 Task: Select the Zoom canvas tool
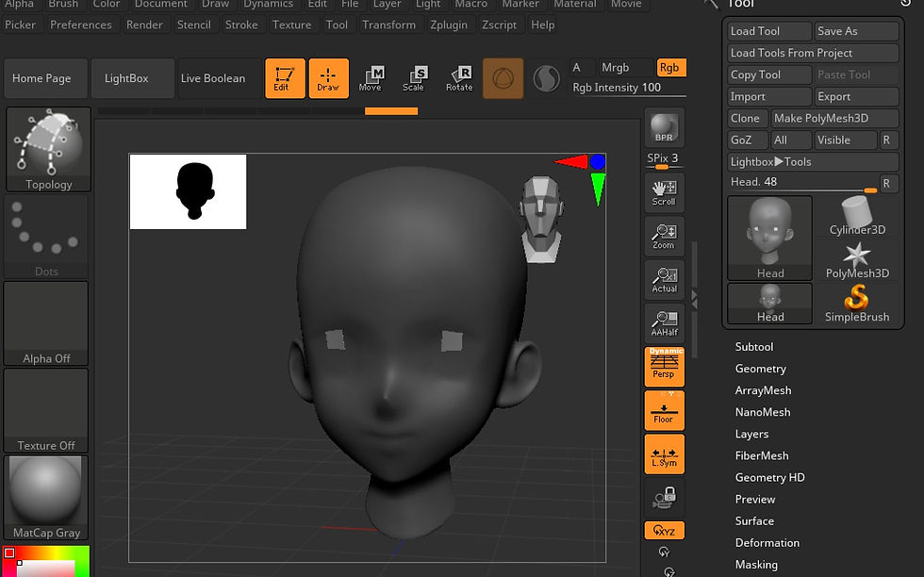coord(664,237)
